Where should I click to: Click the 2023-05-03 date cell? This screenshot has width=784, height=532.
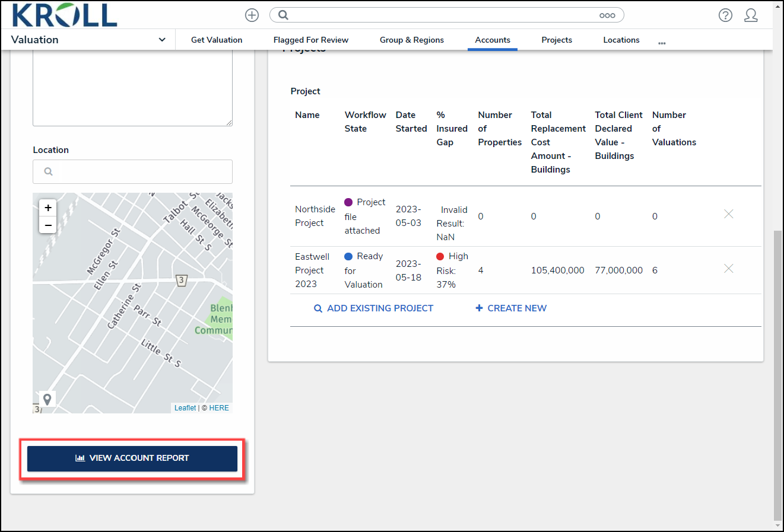click(x=408, y=216)
